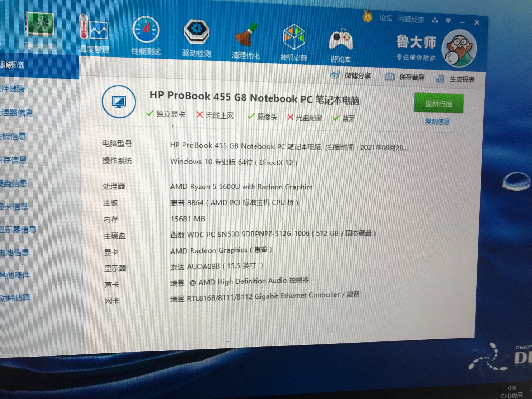Click the AMD Ryzen 5 5600U processor value
532x399 pixels.
click(x=241, y=187)
